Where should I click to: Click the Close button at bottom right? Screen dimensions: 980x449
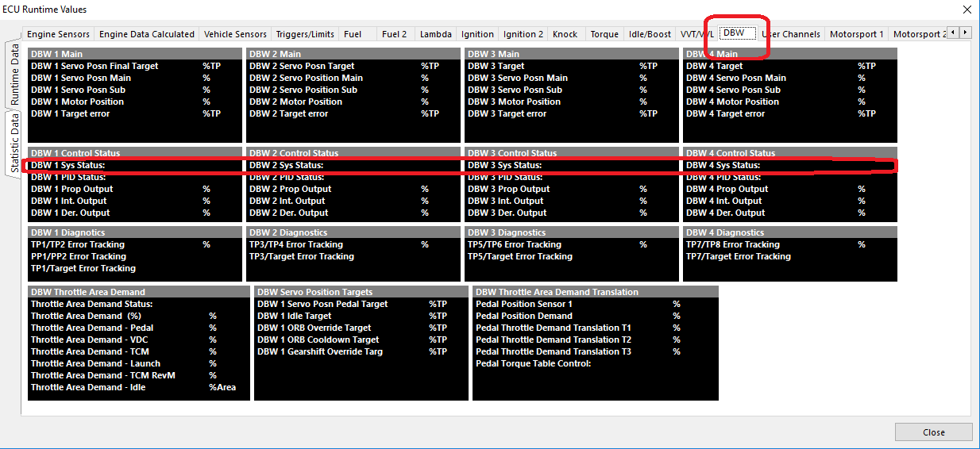(x=933, y=432)
